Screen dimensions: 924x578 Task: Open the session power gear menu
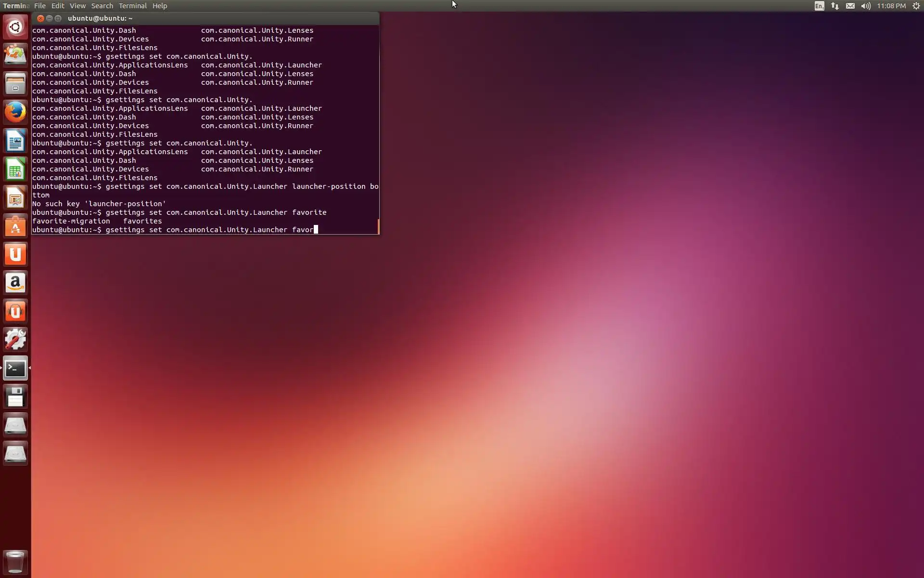(x=916, y=6)
